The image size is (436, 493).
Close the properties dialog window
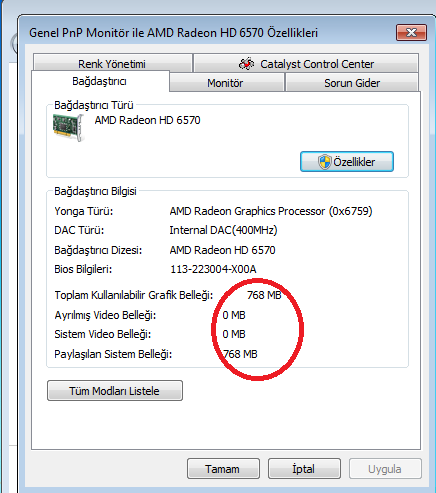tap(411, 32)
